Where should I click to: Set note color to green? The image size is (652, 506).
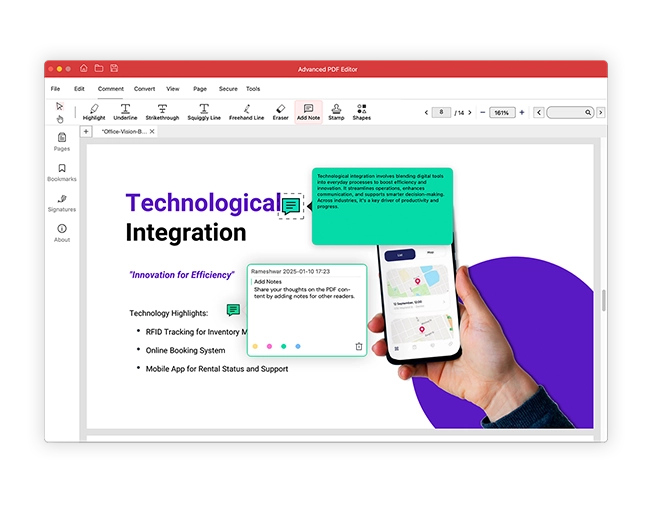pyautogui.click(x=284, y=346)
